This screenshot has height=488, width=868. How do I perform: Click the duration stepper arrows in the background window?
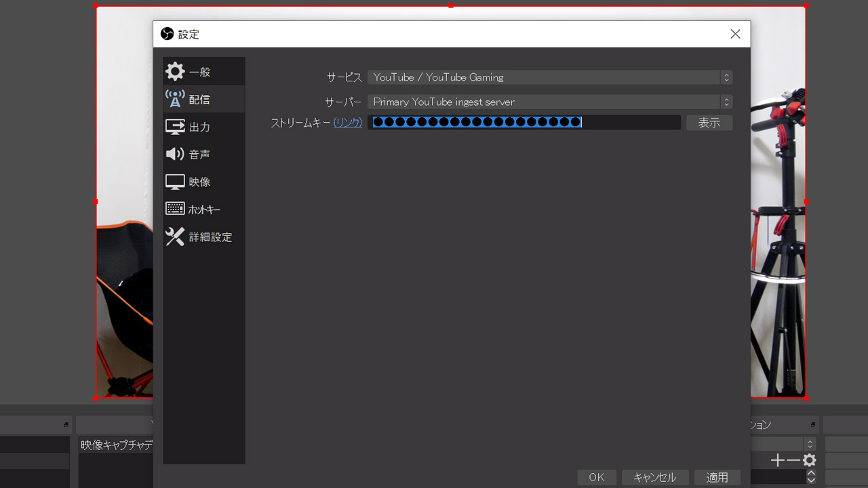[x=811, y=476]
